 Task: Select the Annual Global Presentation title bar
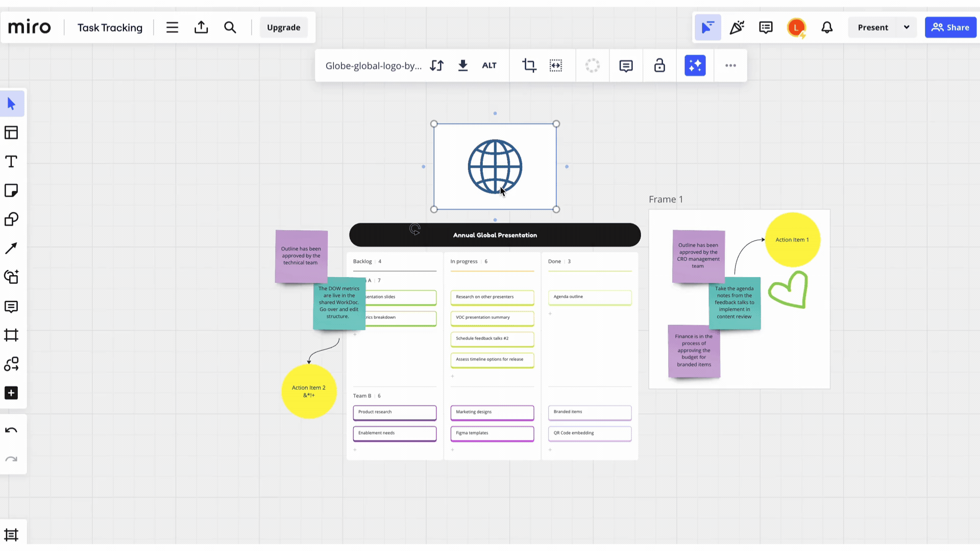pos(495,235)
